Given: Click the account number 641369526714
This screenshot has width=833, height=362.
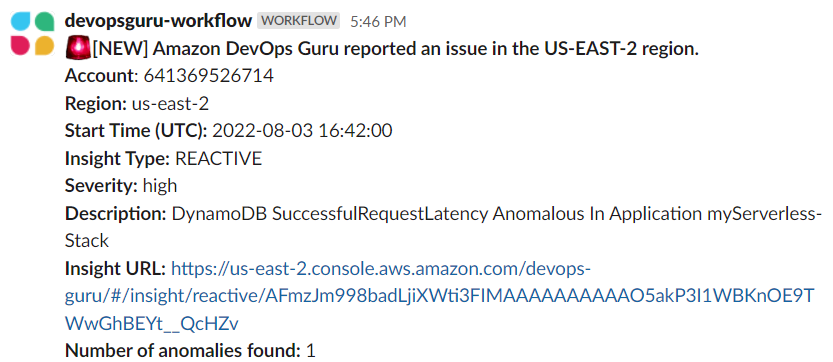Looking at the screenshot, I should 209,76.
